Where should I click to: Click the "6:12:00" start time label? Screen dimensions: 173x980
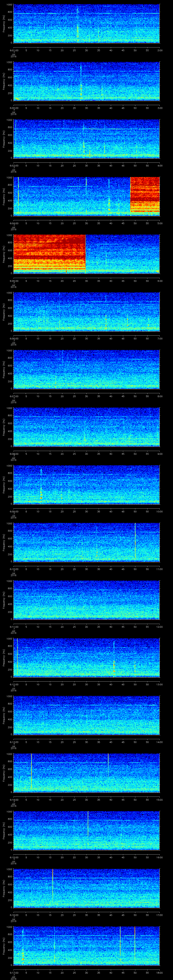click(x=14, y=684)
